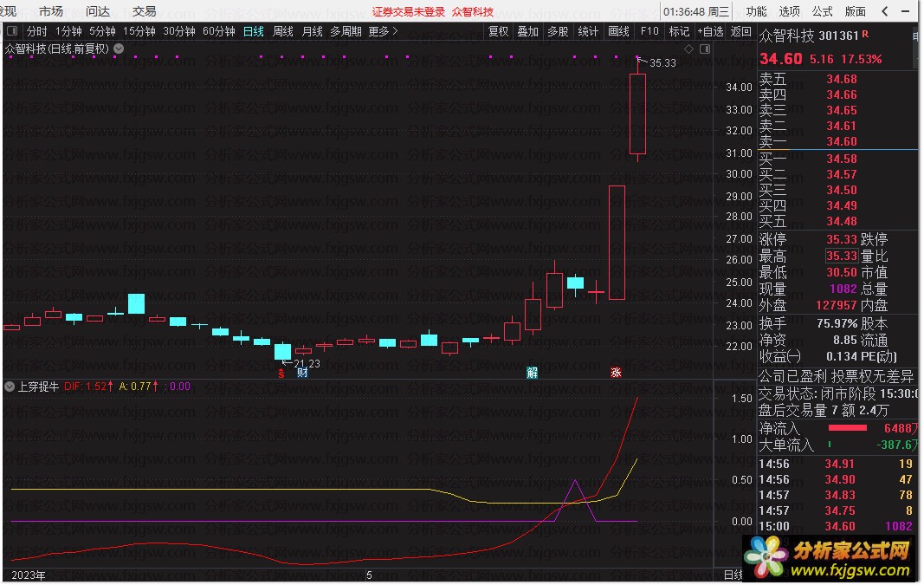This screenshot has height=585, width=924.
Task: Open F10 company info
Action: tap(649, 31)
